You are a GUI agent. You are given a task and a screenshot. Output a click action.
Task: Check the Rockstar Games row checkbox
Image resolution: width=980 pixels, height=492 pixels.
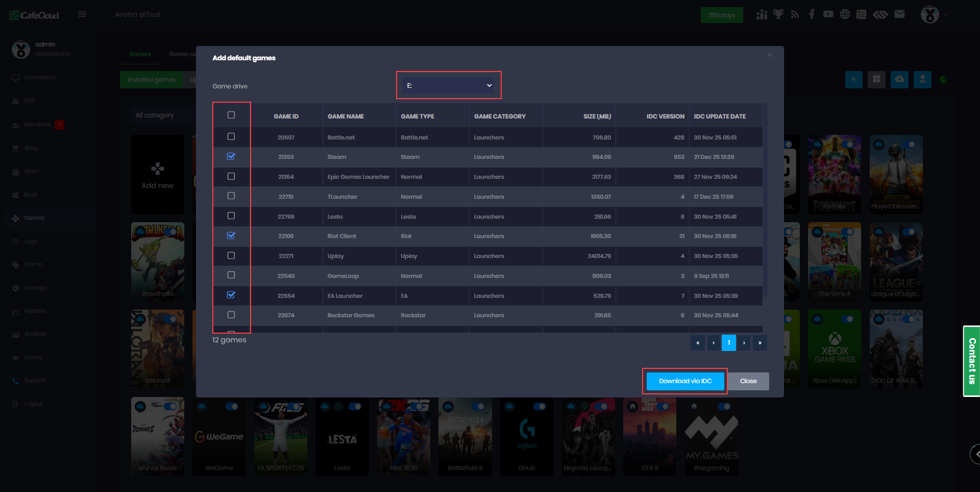pos(231,315)
